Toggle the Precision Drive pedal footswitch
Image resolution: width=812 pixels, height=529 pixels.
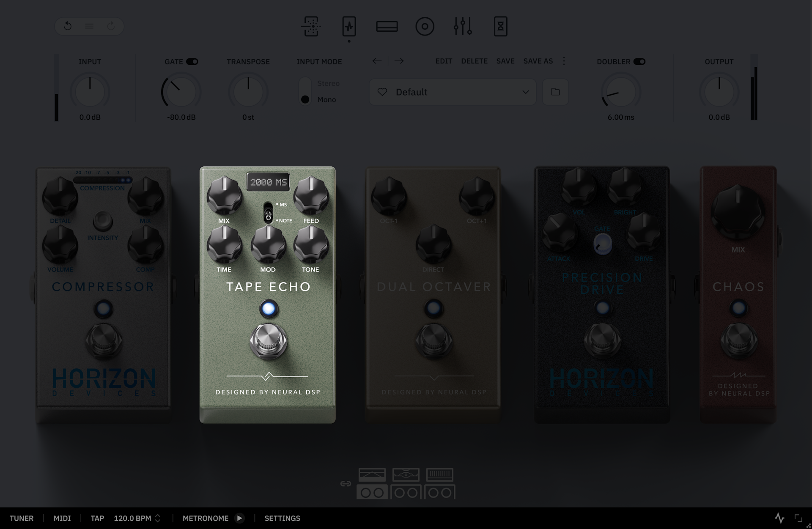602,340
